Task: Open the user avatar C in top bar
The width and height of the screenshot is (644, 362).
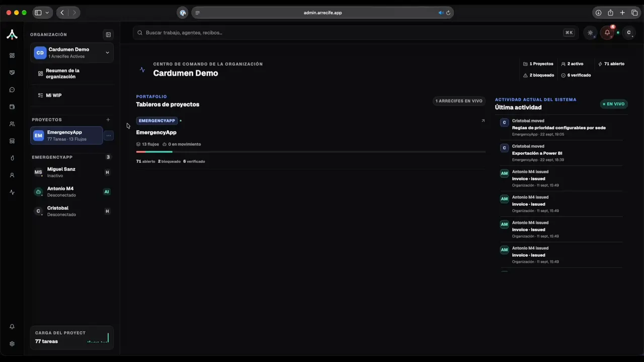Action: [x=628, y=33]
